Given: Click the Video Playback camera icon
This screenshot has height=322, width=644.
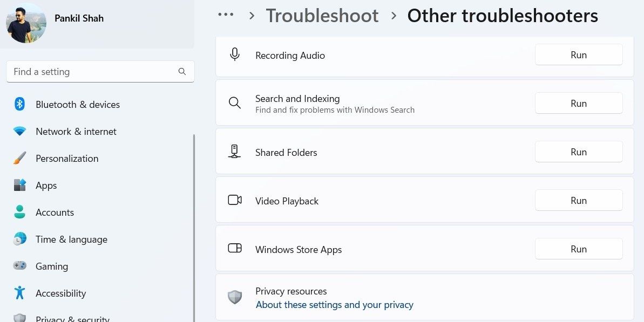Looking at the screenshot, I should click(234, 200).
